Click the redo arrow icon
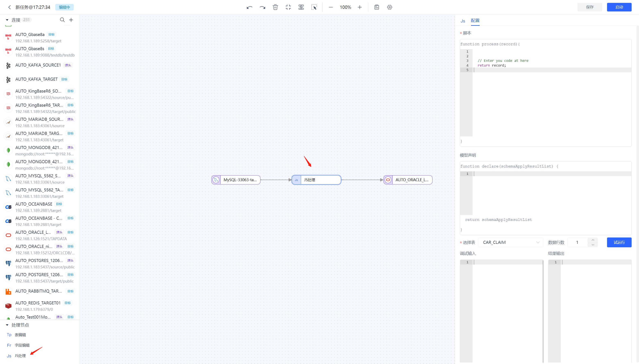The height and width of the screenshot is (364, 639). [x=262, y=7]
